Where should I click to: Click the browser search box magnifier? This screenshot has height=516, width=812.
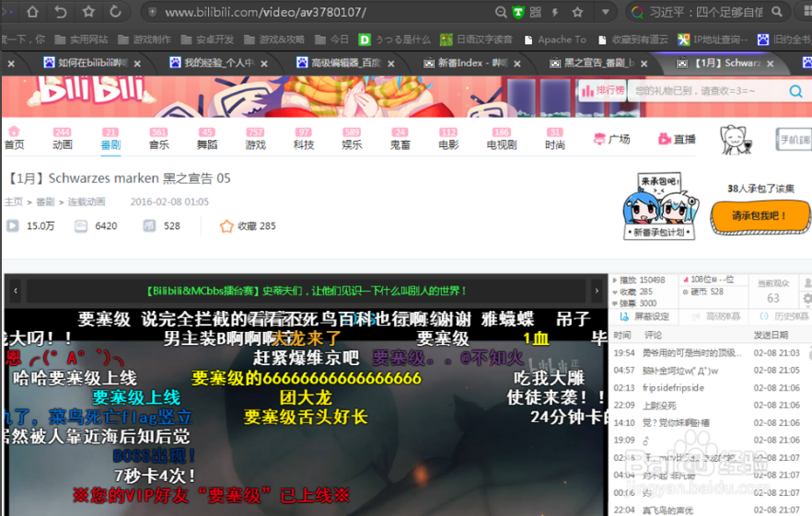tap(777, 11)
